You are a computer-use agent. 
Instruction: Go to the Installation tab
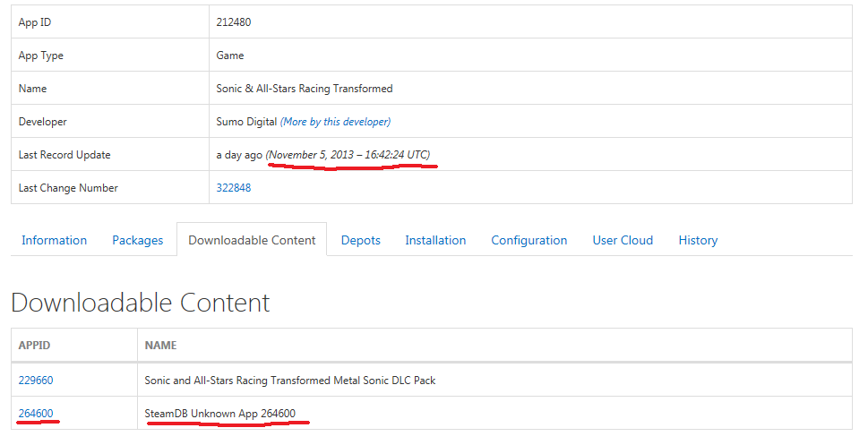tap(435, 240)
